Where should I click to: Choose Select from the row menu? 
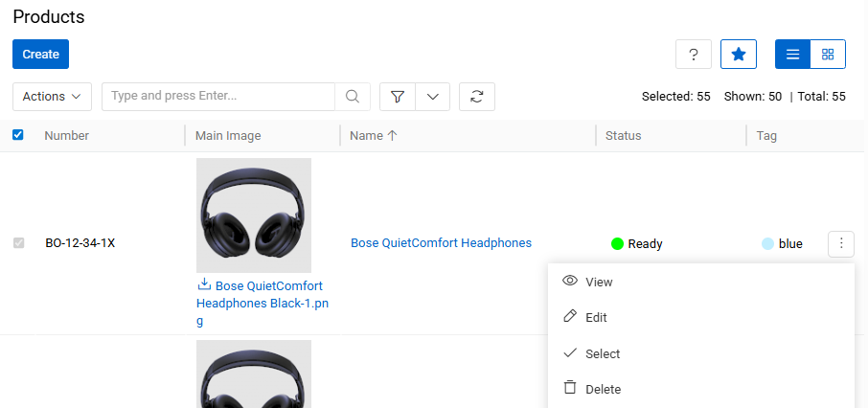click(701, 353)
